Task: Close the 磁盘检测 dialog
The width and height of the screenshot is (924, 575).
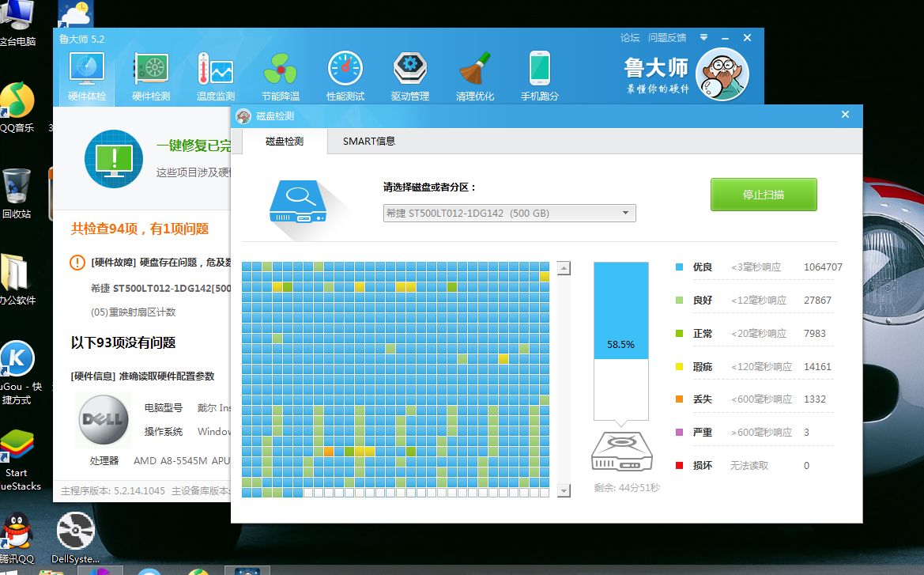Action: pyautogui.click(x=845, y=115)
